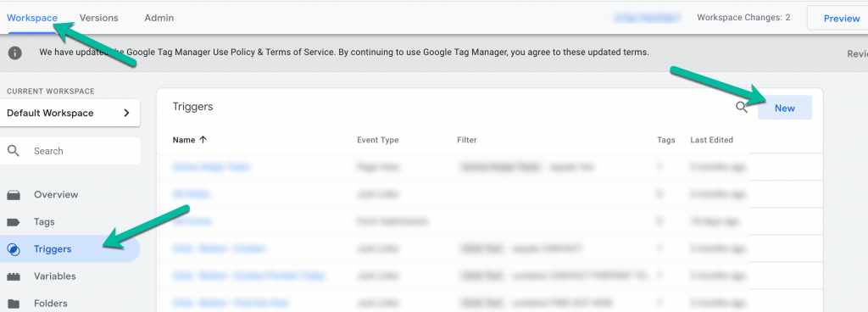Sort triggers by Name column
The image size is (868, 312).
(x=184, y=140)
